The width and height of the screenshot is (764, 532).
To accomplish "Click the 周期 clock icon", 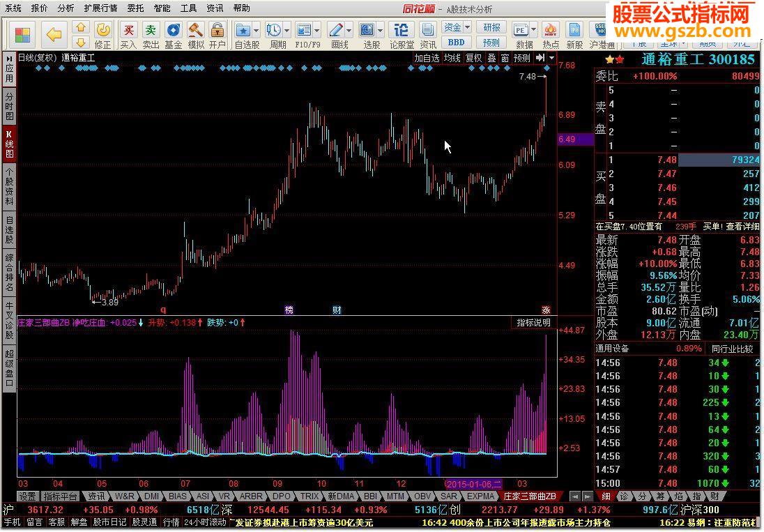I will [x=273, y=30].
